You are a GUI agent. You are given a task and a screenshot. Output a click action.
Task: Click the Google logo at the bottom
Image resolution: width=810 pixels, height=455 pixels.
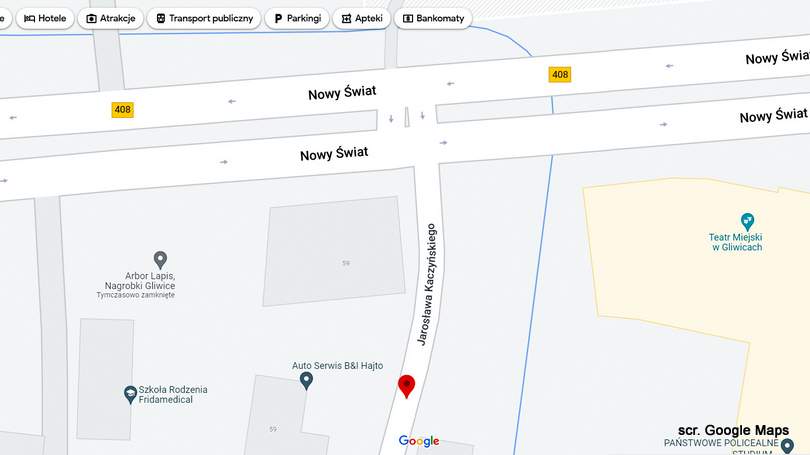419,441
